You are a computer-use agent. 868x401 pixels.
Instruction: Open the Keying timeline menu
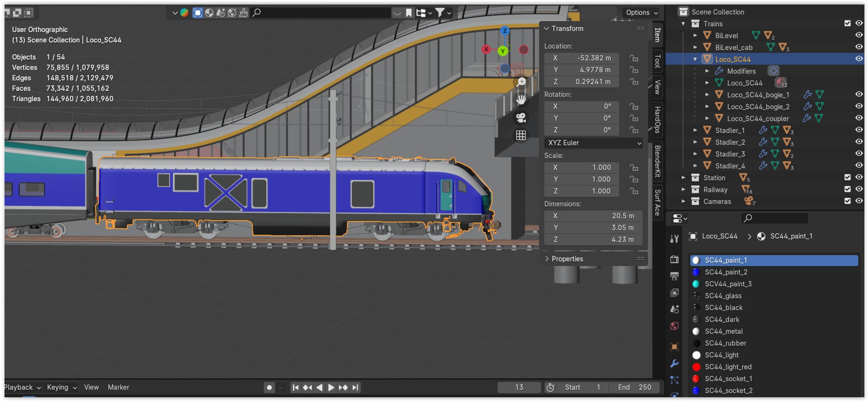[62, 387]
